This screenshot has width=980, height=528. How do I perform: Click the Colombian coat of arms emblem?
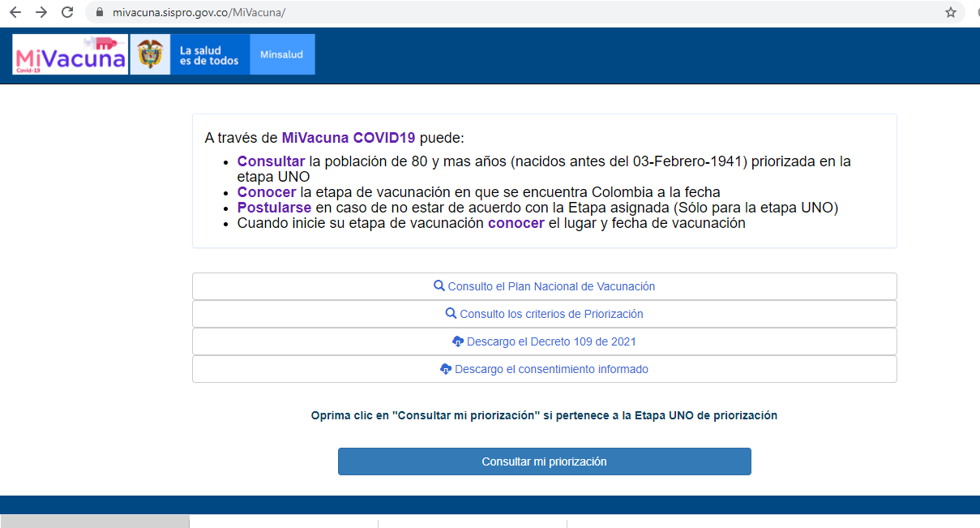pos(150,55)
